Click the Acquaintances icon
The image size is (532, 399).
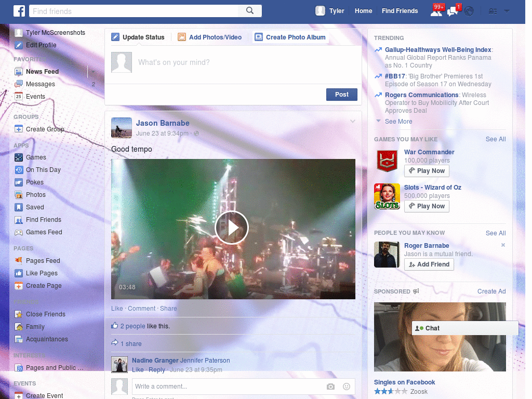coord(19,339)
